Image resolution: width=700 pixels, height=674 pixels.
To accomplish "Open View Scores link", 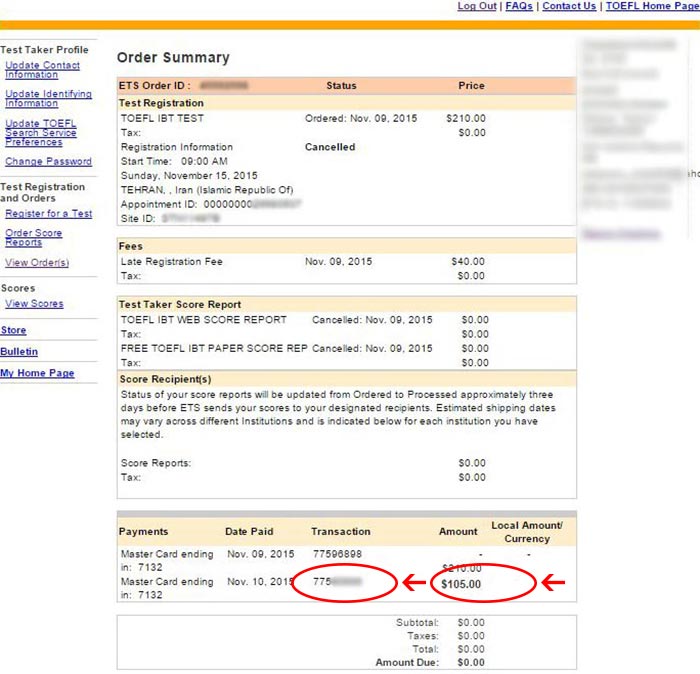I will click(x=34, y=304).
